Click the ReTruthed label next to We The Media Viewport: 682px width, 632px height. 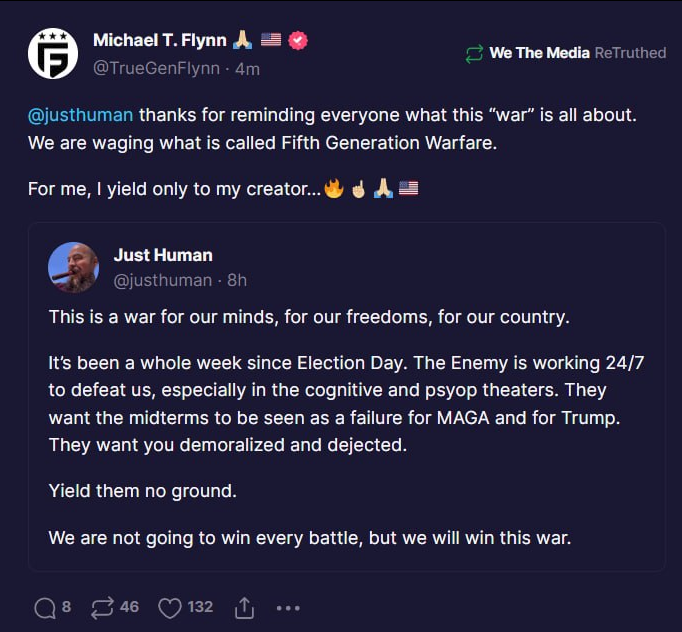click(630, 53)
